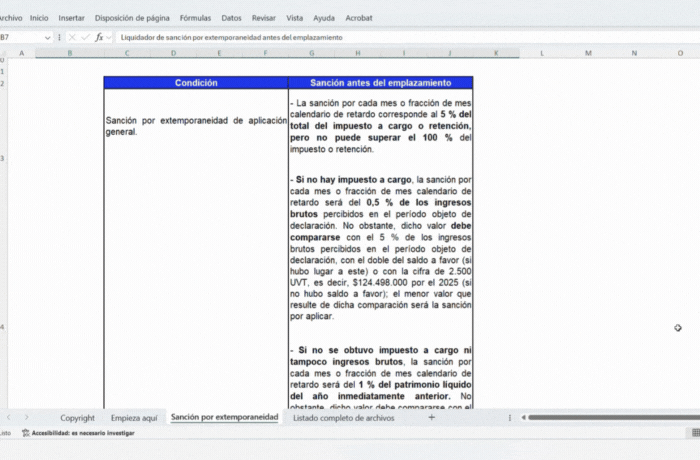700x460 pixels.
Task: Click the Sanción antes del emplazamiento header
Action: tap(381, 83)
